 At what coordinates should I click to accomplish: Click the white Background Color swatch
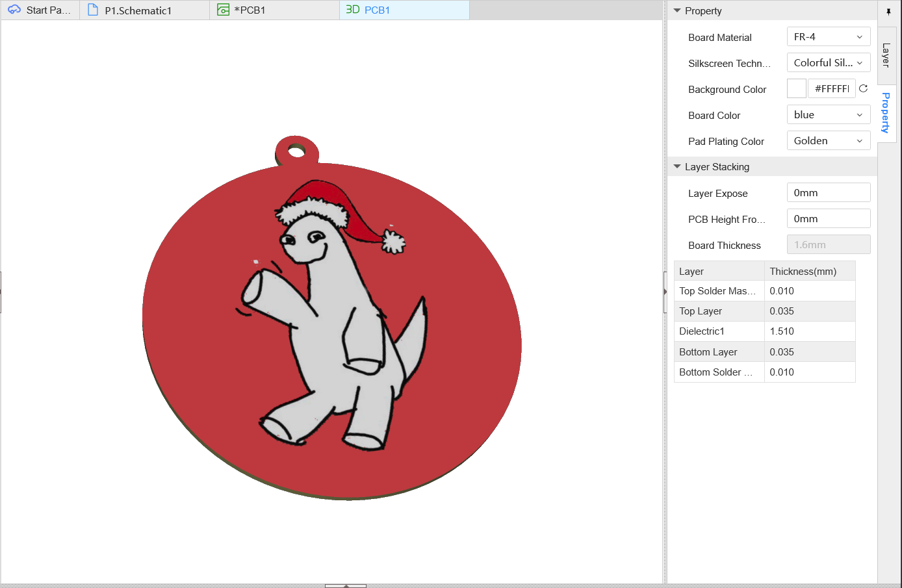(797, 88)
